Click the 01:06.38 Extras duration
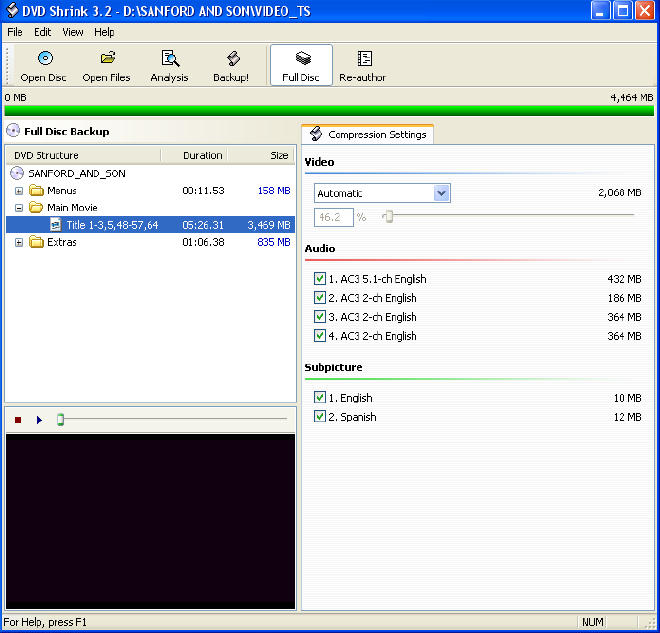This screenshot has width=660, height=633. pyautogui.click(x=203, y=242)
